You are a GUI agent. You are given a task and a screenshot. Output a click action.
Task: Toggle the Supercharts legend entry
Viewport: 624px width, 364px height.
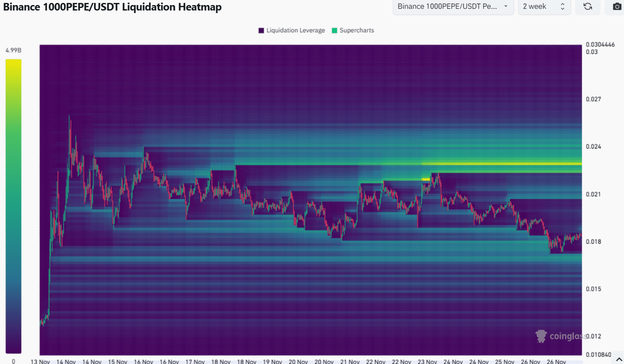(x=353, y=30)
